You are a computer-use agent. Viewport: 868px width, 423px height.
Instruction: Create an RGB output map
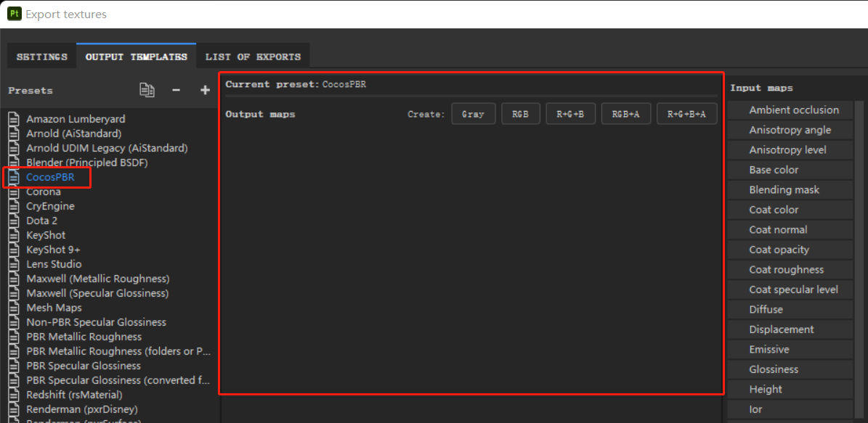520,114
